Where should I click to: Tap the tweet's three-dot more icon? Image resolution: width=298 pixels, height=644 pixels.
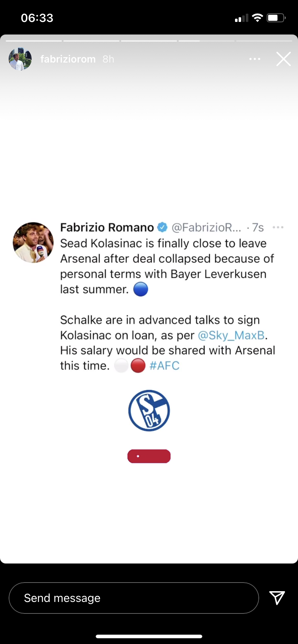tap(278, 227)
